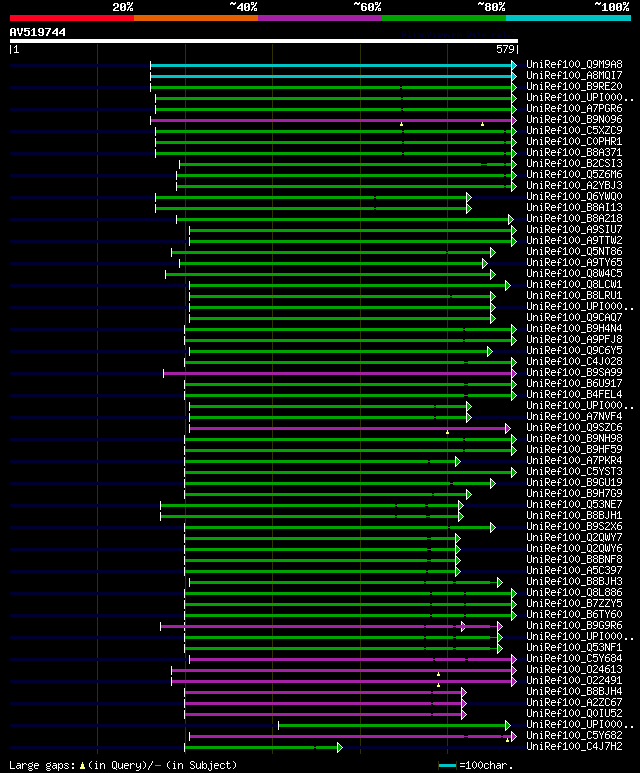Click the arrowhead ending the Q53NE7 alignment
The height and width of the screenshot is (773, 640).
point(461,505)
